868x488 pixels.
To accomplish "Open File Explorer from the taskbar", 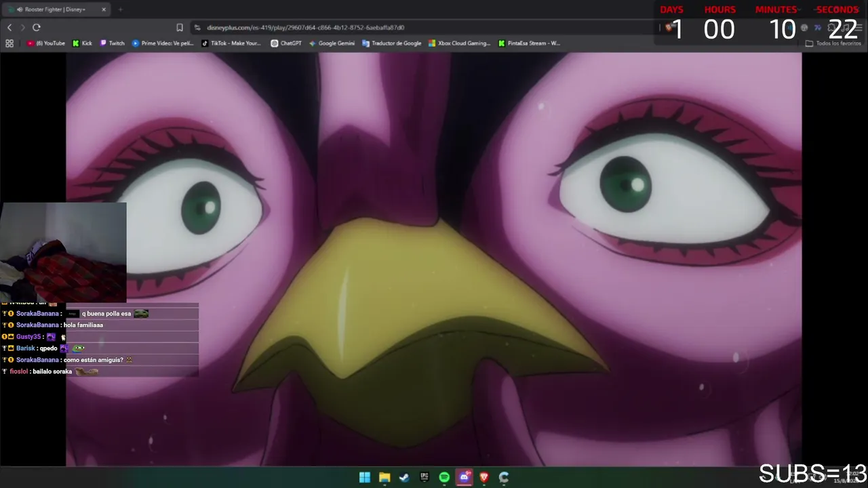I will coord(384,477).
